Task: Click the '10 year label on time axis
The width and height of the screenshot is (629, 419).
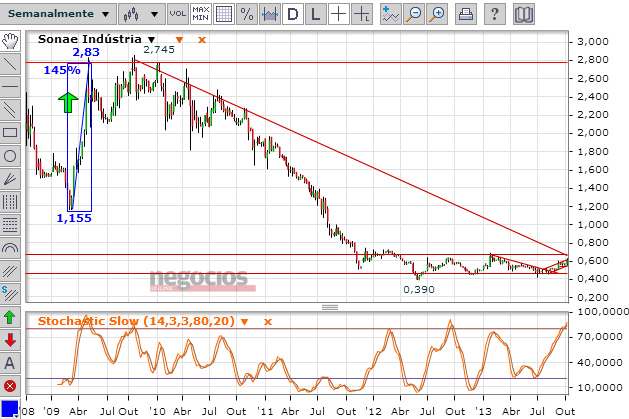Action: (x=157, y=412)
